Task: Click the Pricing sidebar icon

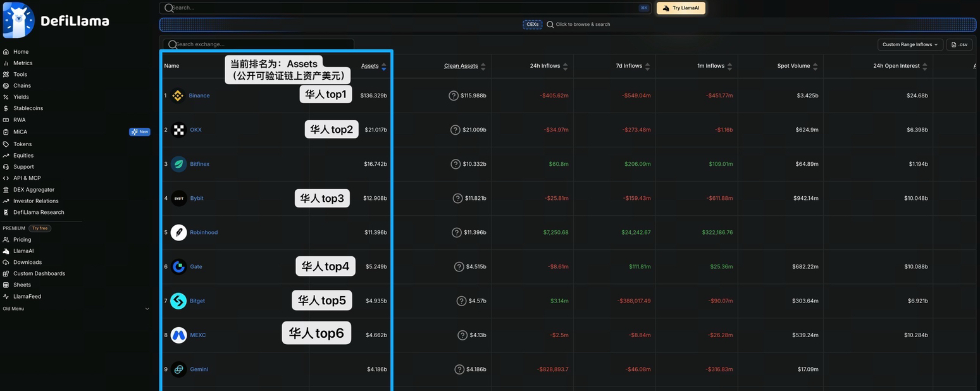Action: tap(6, 240)
